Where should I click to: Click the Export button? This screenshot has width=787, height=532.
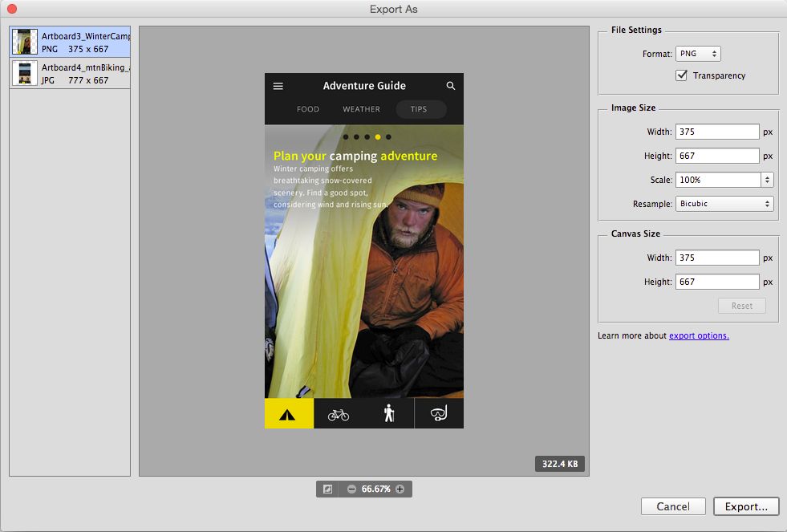746,506
